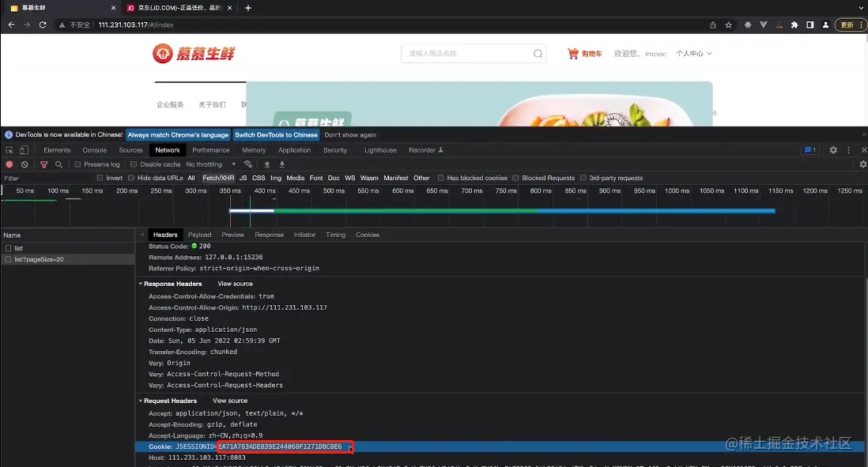Collapse the Request Headers section

pos(141,401)
